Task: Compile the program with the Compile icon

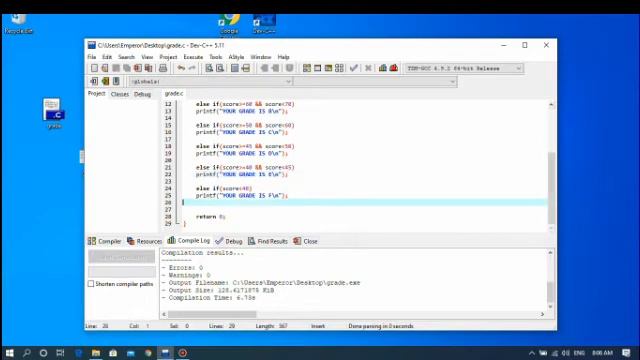Action: pyautogui.click(x=307, y=68)
